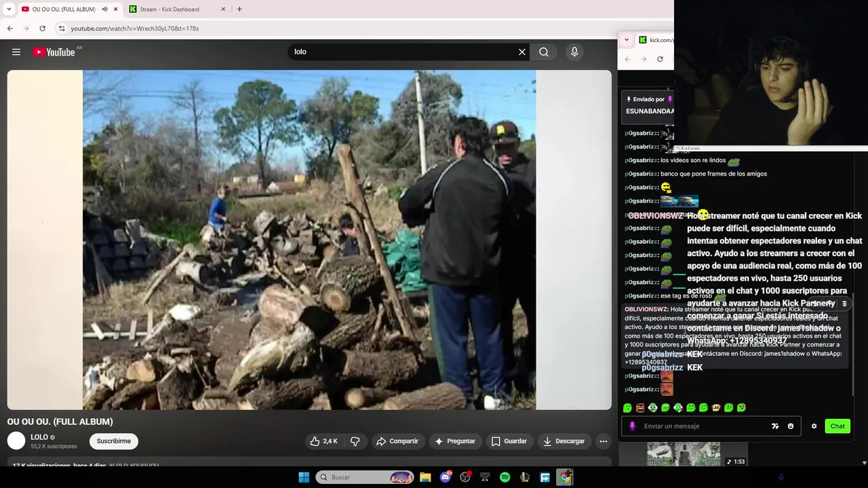868x488 pixels.
Task: Open the pinned sender ESUNABANDAA
Action: [x=650, y=111]
